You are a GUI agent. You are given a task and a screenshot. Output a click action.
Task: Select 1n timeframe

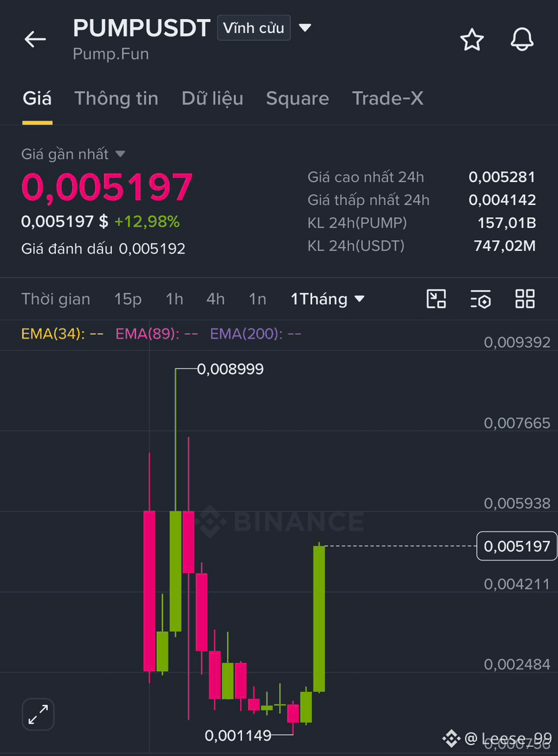[257, 299]
